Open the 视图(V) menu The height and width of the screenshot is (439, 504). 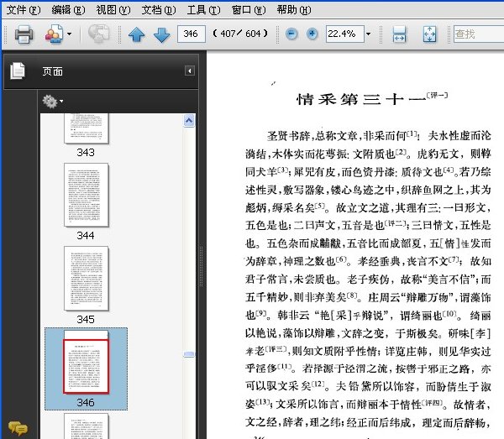pos(113,10)
